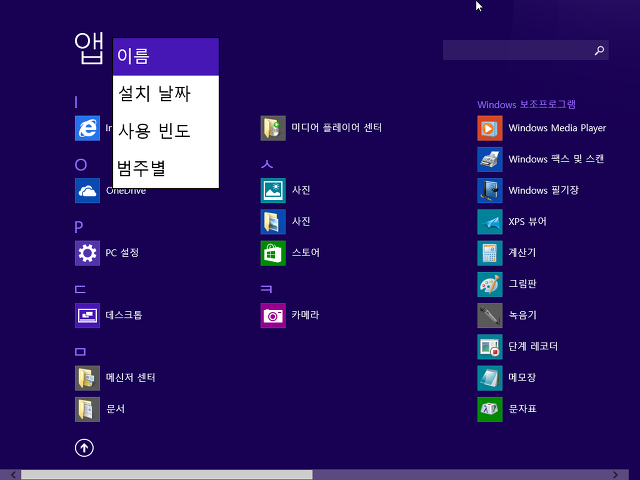
Task: Click the 그림판 label text
Action: 522,284
